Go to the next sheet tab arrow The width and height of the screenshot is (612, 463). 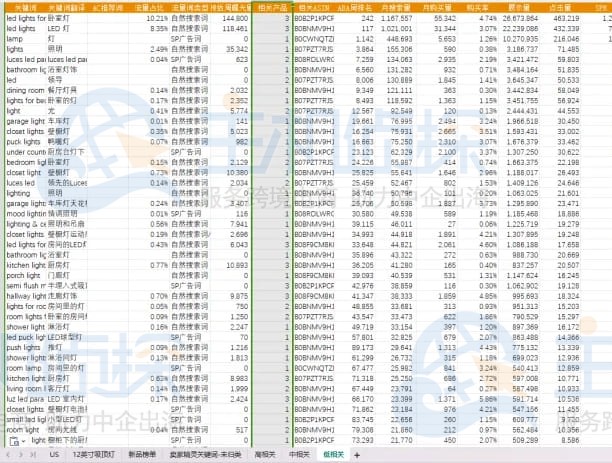[20, 455]
